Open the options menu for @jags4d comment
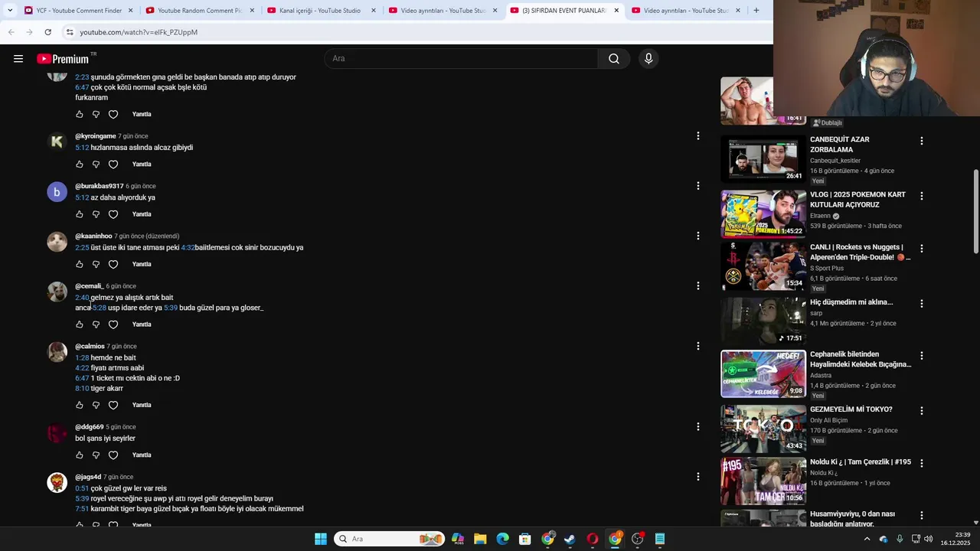 (697, 477)
